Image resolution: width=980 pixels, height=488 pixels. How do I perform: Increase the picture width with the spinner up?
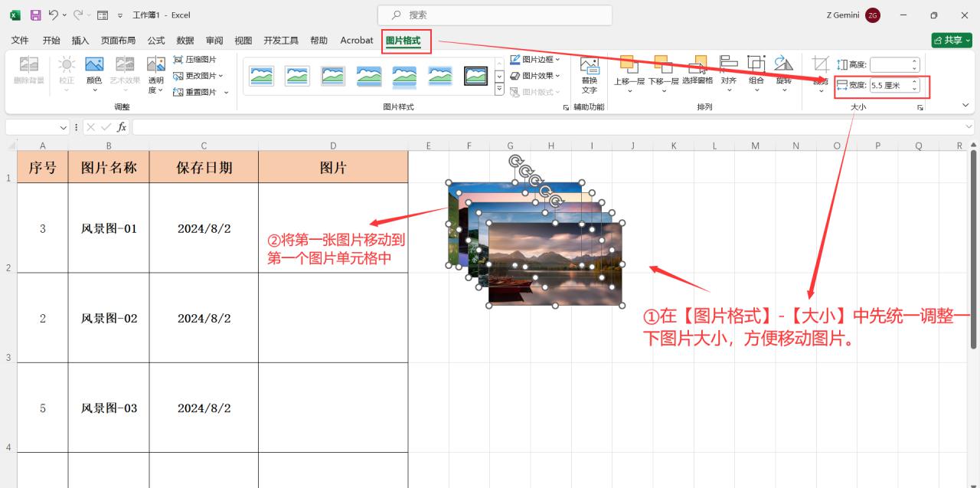[914, 83]
